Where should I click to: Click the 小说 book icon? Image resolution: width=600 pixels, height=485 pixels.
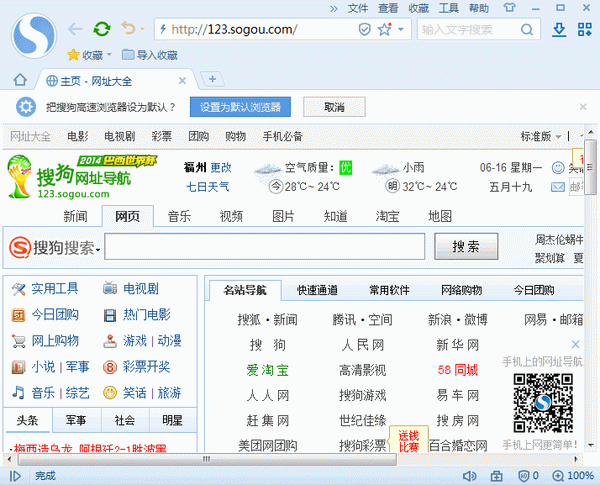pyautogui.click(x=18, y=367)
